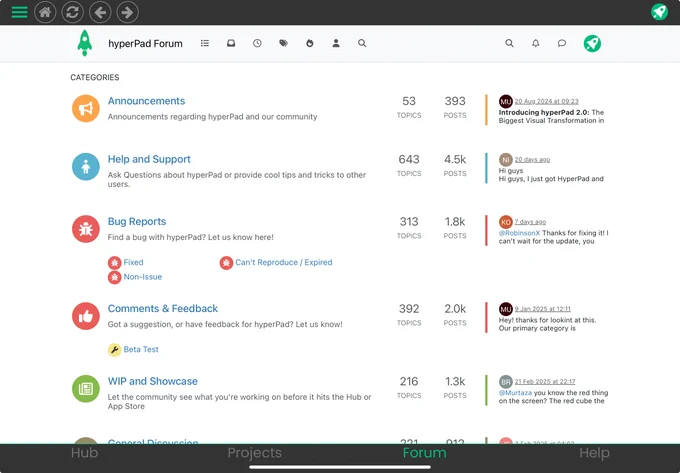This screenshot has height=473, width=680.
Task: Tap the rocket icon in top bar
Action: [659, 12]
